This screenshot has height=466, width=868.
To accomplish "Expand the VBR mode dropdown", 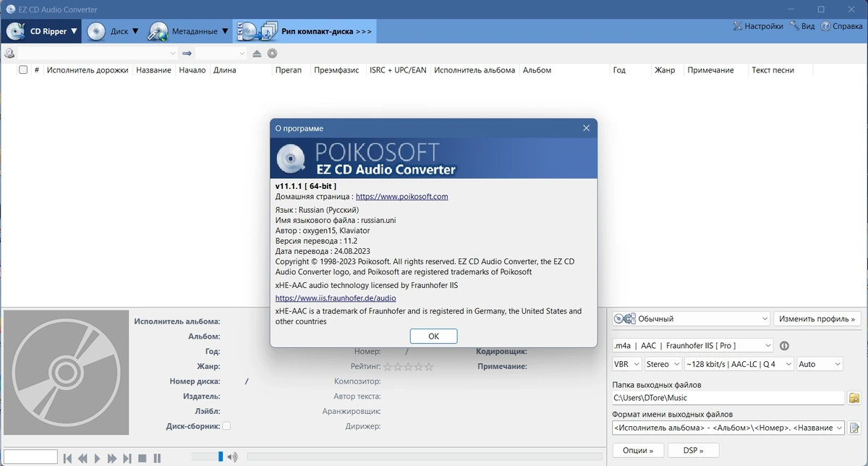I will click(x=627, y=364).
